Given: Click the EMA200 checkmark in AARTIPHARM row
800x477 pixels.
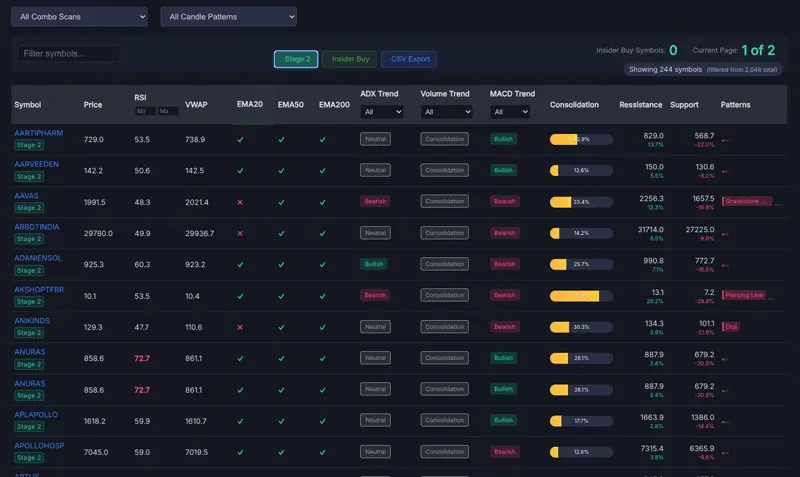Looking at the screenshot, I should coord(322,140).
